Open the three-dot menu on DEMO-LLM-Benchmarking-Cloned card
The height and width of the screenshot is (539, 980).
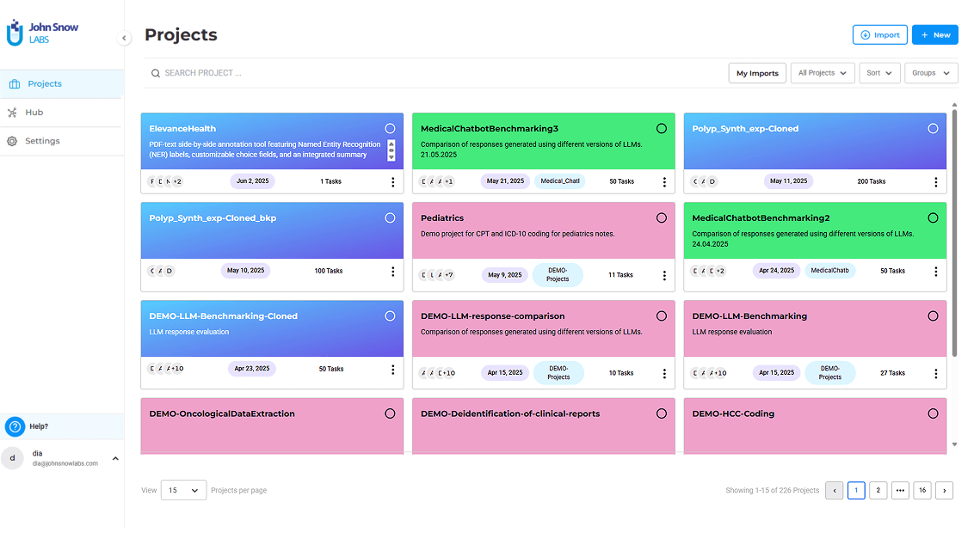(392, 369)
